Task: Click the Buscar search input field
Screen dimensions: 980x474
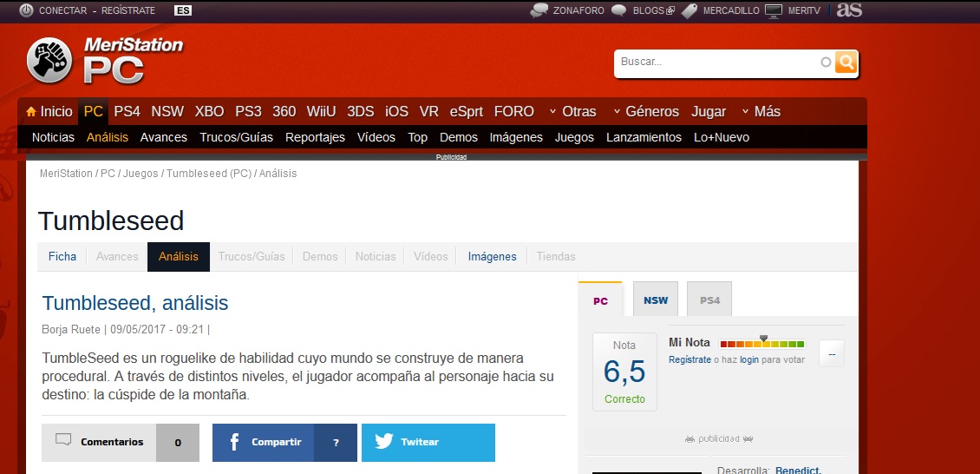Action: (719, 62)
